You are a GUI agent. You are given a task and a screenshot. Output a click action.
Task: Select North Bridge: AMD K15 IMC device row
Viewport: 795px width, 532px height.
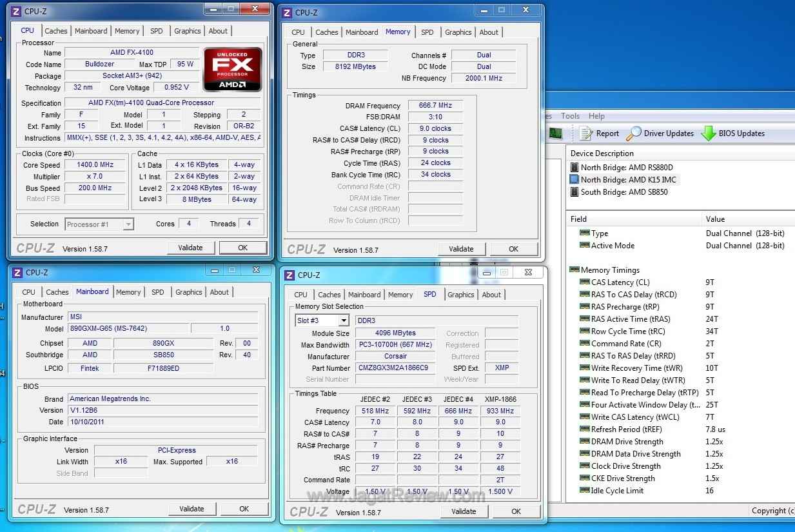623,179
